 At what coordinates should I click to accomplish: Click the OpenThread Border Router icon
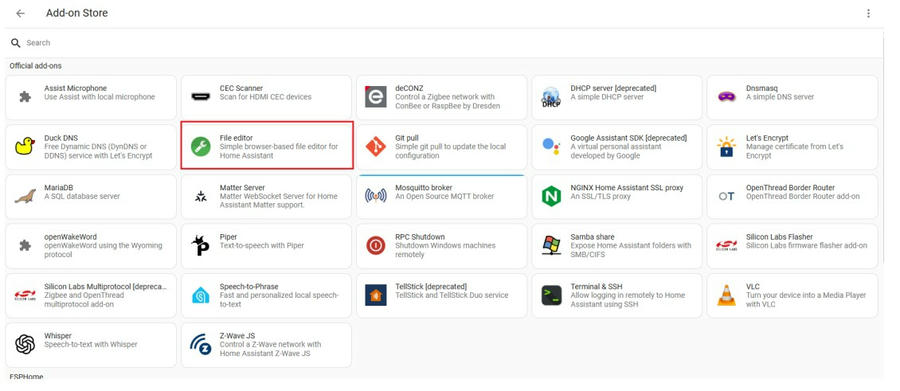click(x=727, y=196)
